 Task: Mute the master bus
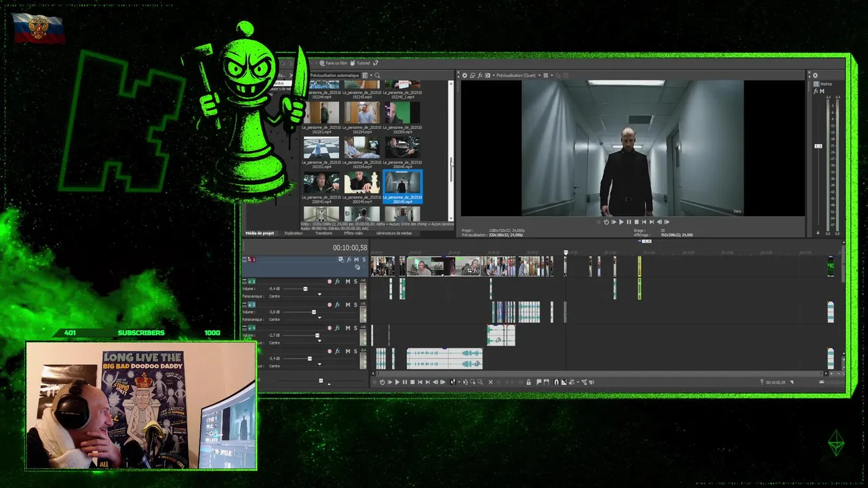[x=822, y=91]
